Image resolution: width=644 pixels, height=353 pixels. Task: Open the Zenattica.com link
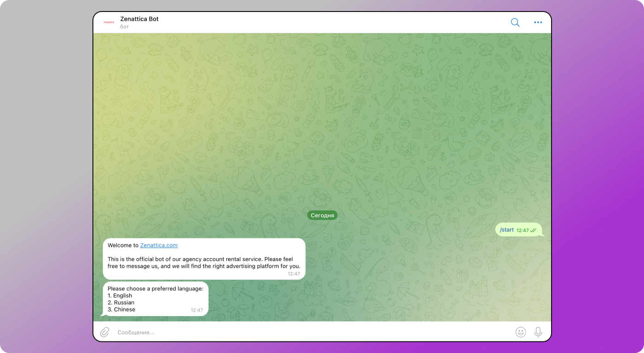pyautogui.click(x=159, y=245)
